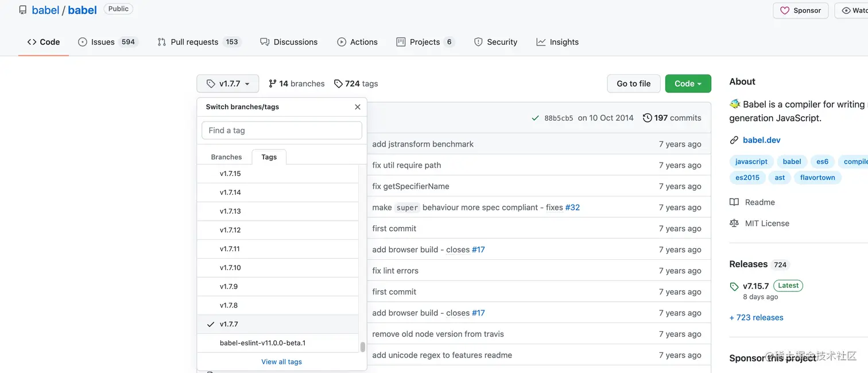
Task: Click the link icon beside babel.dev
Action: pos(734,140)
